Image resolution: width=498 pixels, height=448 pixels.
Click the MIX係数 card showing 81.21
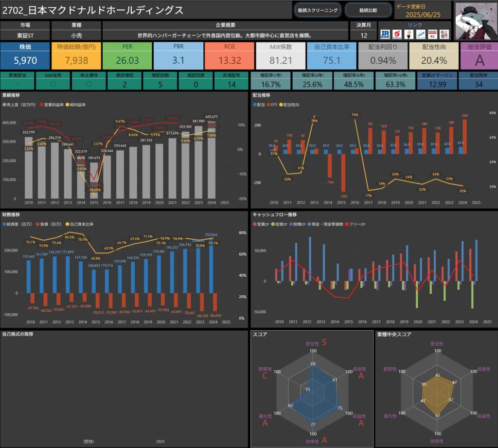pyautogui.click(x=281, y=55)
